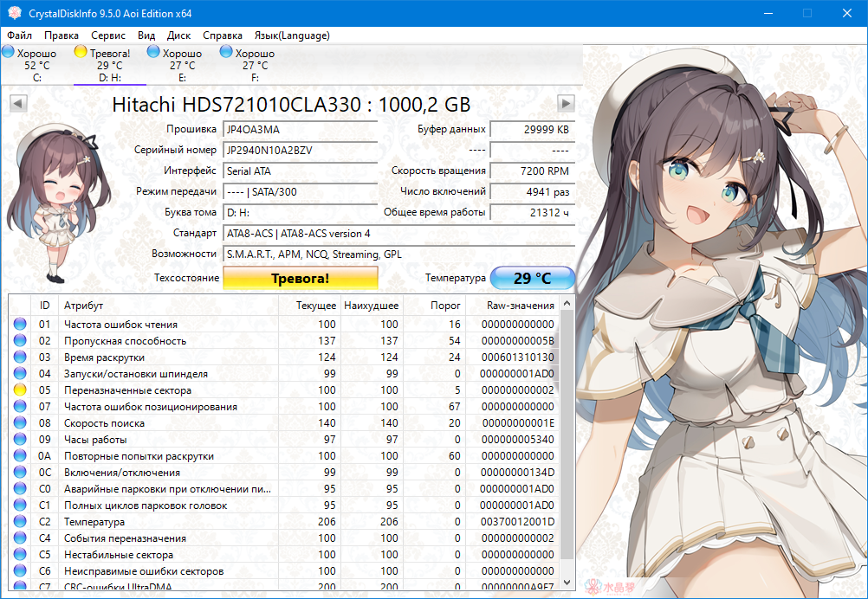Click the Стандарт field ATA8-ACS
This screenshot has height=599, width=868.
(399, 234)
